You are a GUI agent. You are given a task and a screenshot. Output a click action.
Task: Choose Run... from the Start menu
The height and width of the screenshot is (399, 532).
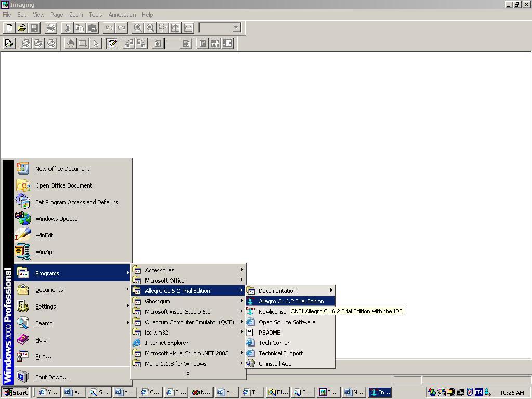click(x=72, y=356)
